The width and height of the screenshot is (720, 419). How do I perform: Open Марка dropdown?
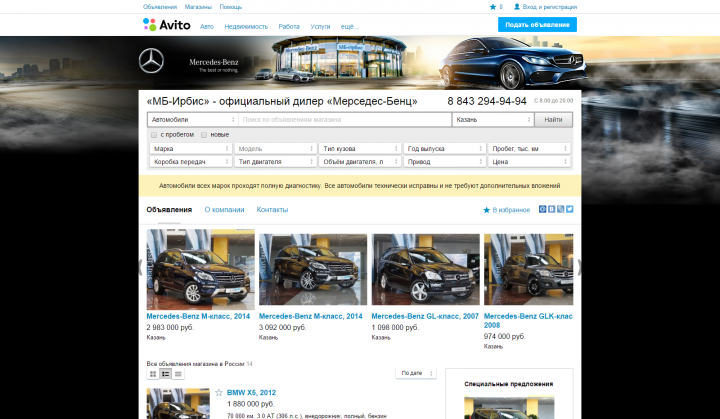191,148
